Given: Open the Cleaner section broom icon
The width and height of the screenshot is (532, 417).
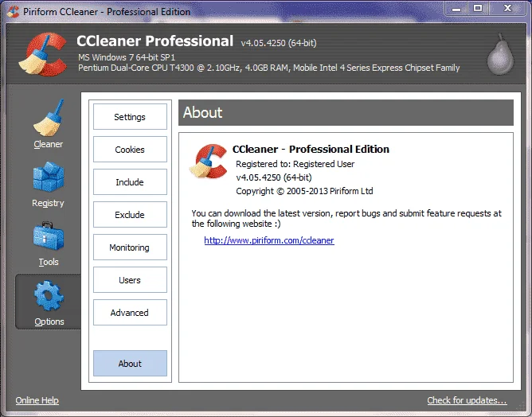Looking at the screenshot, I should (49, 118).
